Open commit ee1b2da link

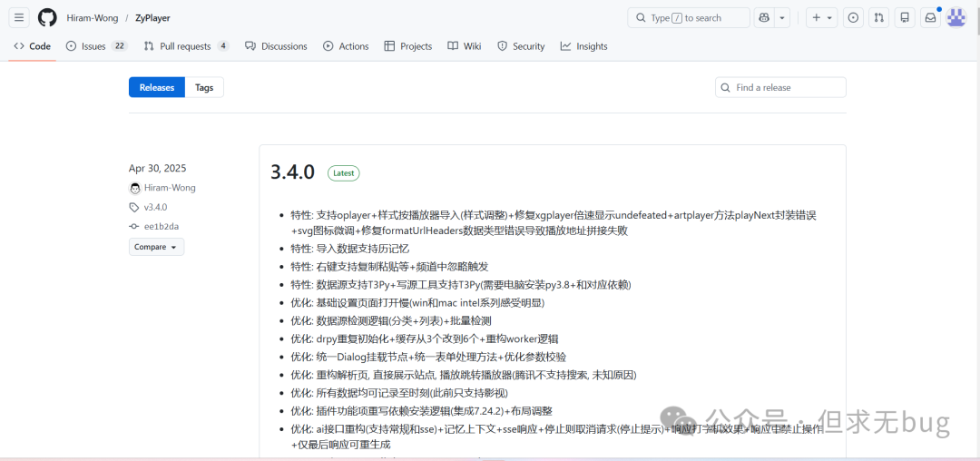pos(162,227)
